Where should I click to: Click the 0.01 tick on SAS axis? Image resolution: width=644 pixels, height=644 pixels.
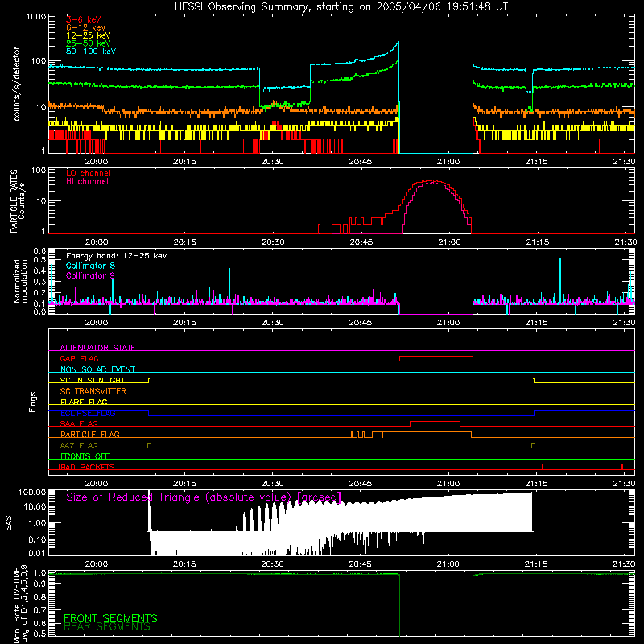pos(37,553)
